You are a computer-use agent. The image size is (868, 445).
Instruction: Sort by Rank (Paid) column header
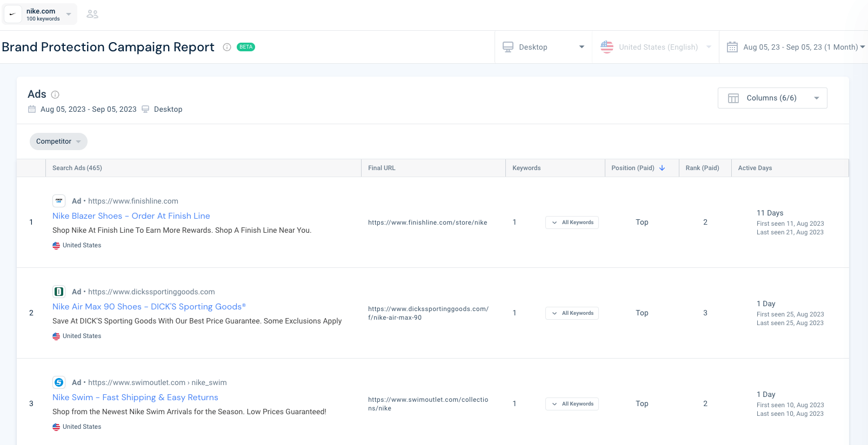pyautogui.click(x=702, y=168)
